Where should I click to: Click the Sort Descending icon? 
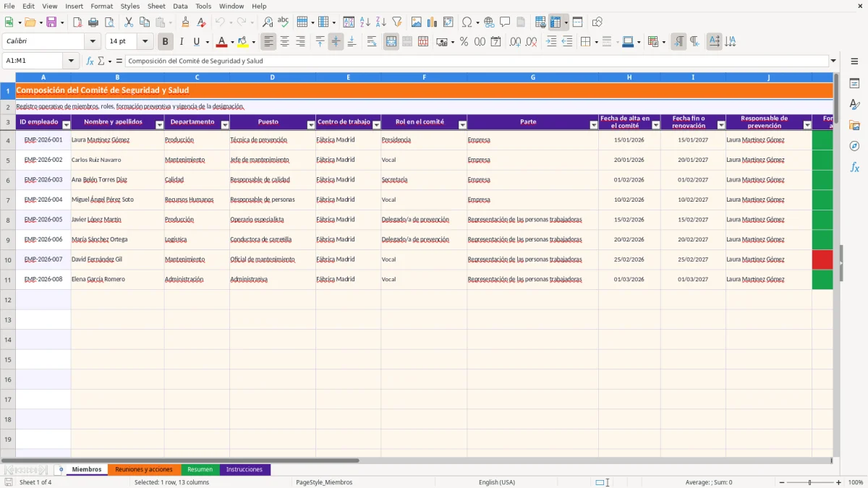381,22
